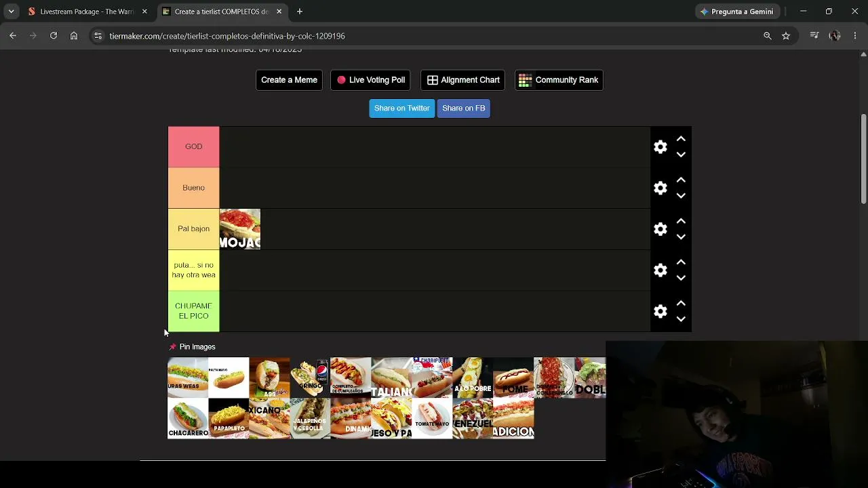
Task: Select the DINAMICO hot dog image
Action: pos(351,418)
